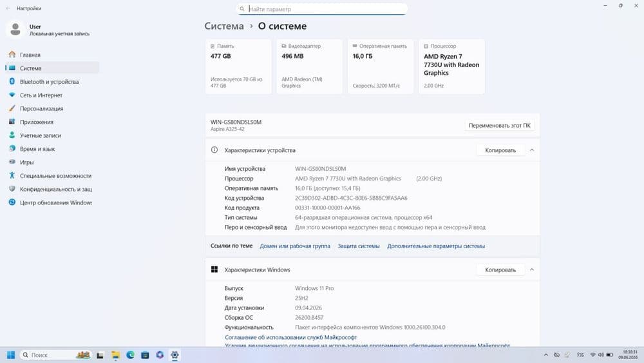The image size is (644, 363).
Task: Copy Windows specs with Копировать button
Action: point(500,270)
